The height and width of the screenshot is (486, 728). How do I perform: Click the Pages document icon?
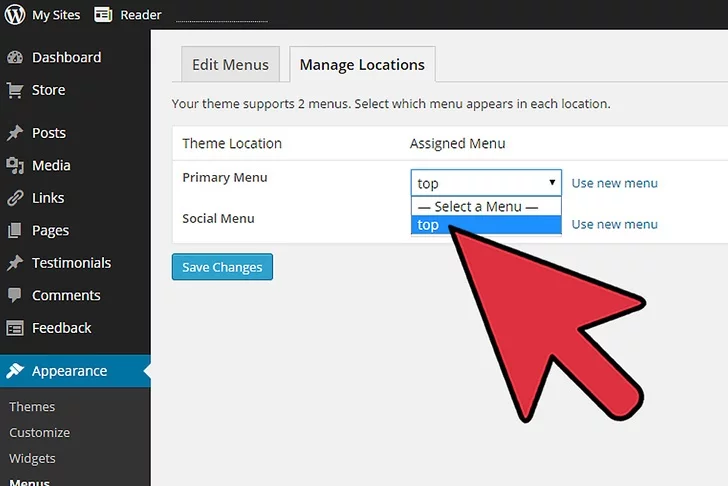pos(15,230)
